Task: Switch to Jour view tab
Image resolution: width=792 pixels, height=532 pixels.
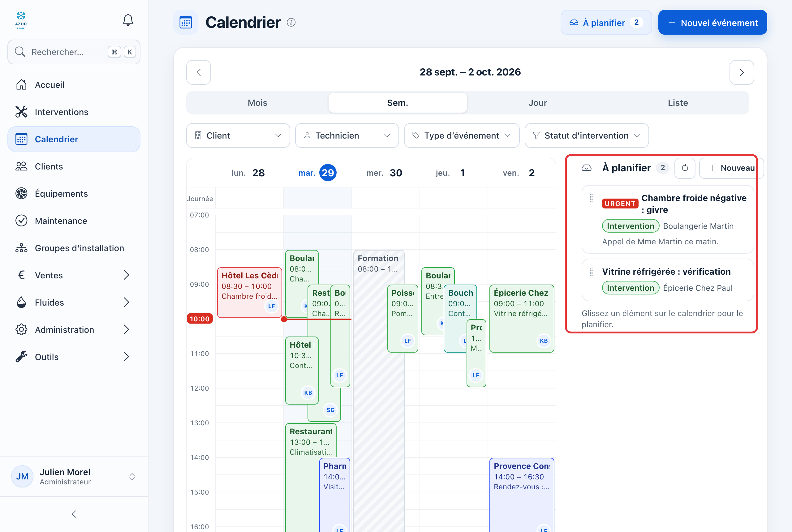Action: (x=538, y=103)
